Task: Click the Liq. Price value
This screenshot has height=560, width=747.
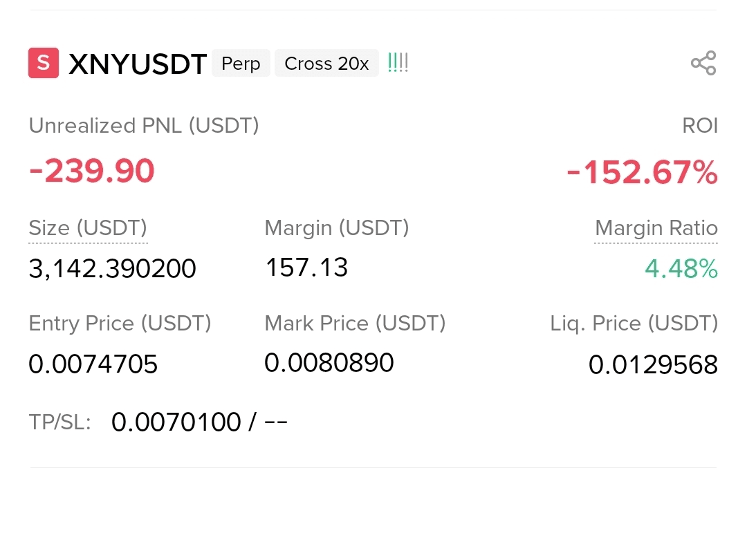Action: click(652, 364)
